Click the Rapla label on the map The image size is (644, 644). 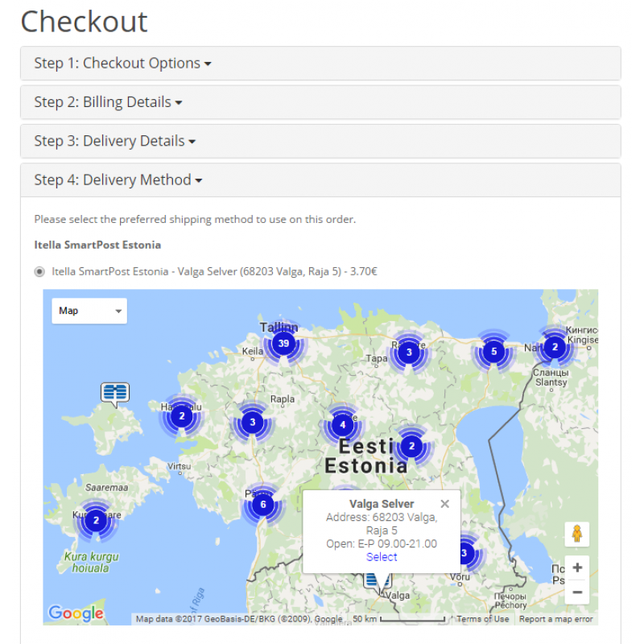[283, 398]
